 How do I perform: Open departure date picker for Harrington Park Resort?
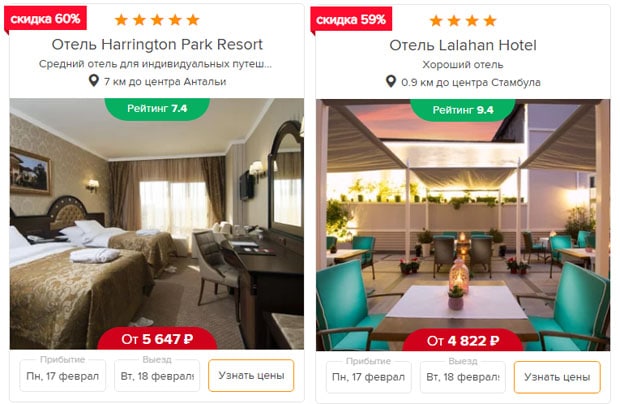157,376
